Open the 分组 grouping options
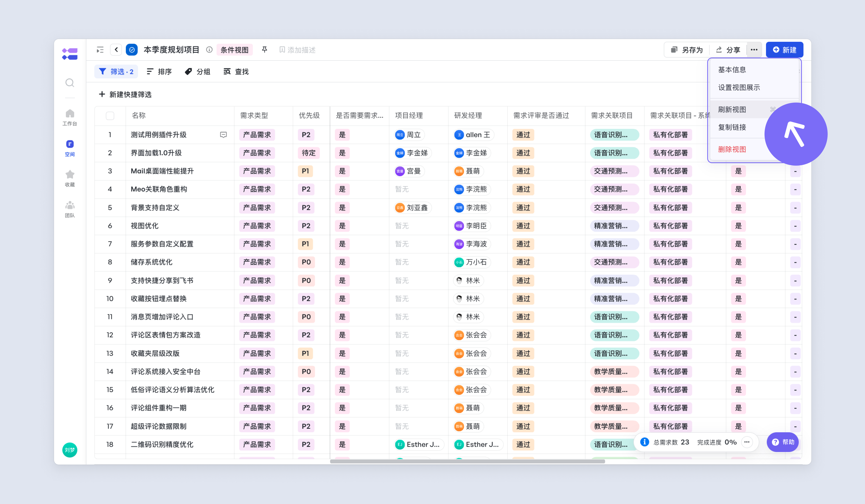 coord(198,71)
